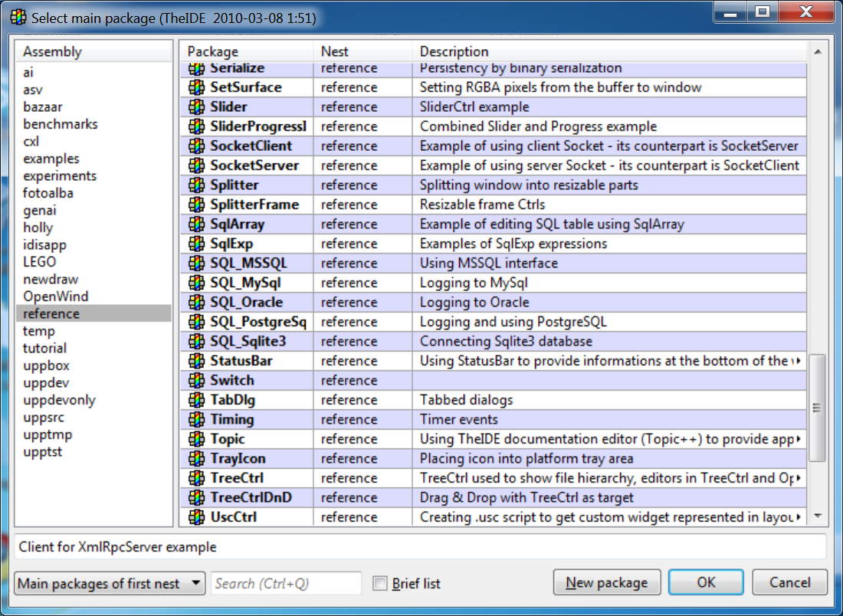Expand truncated Topic description arrow
843x616 pixels.
pos(799,439)
